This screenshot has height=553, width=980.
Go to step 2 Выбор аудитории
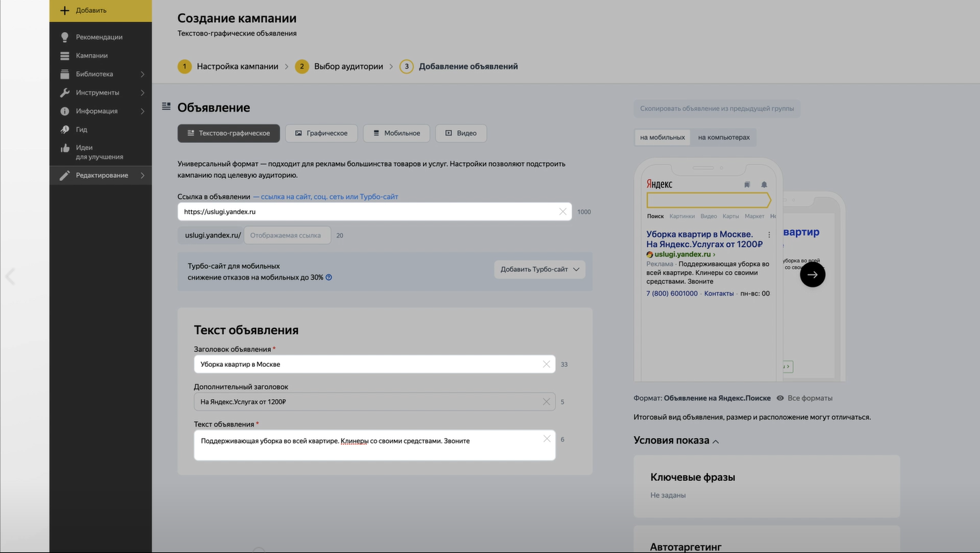click(340, 66)
